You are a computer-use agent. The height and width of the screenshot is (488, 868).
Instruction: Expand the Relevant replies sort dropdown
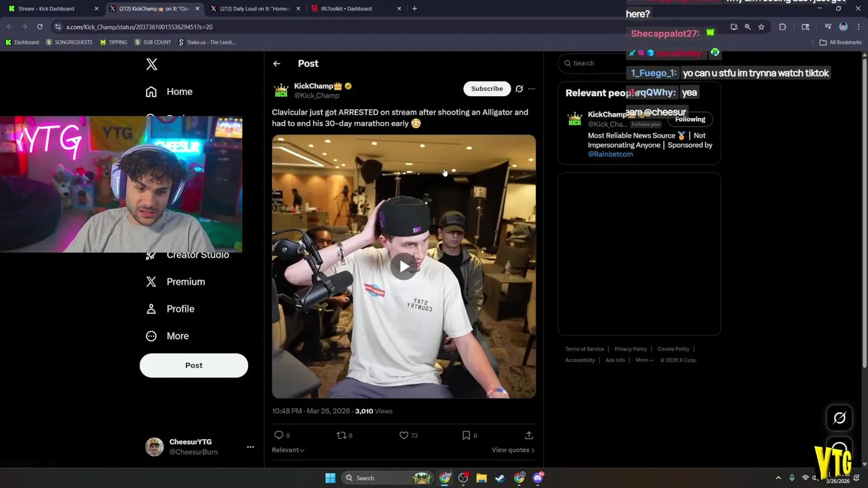[288, 450]
